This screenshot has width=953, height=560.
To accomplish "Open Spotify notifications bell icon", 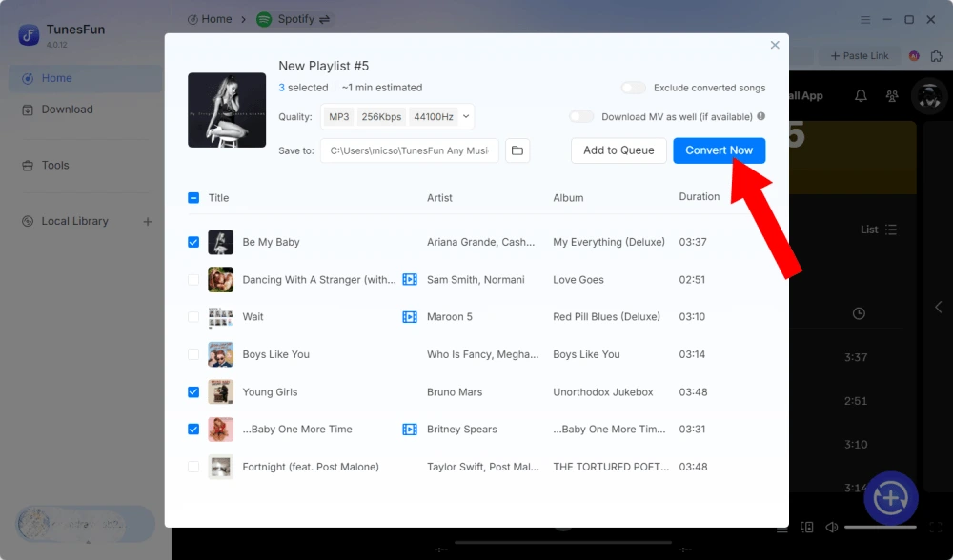I will pyautogui.click(x=861, y=96).
